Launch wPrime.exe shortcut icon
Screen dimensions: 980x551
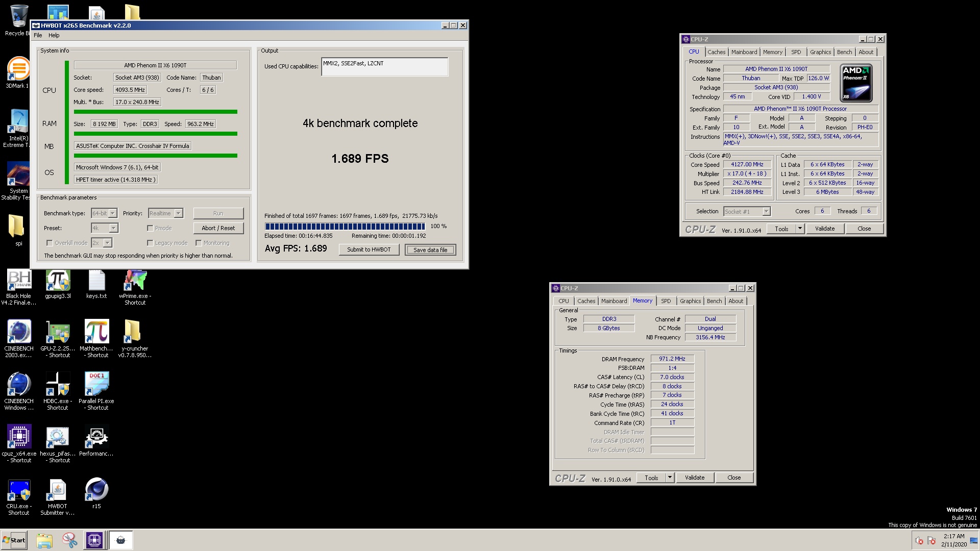click(x=135, y=288)
